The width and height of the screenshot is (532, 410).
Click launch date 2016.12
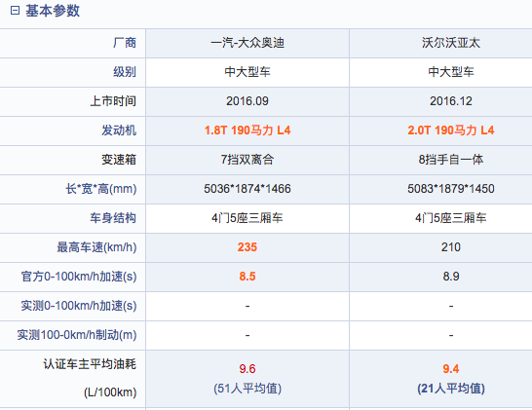pyautogui.click(x=451, y=101)
